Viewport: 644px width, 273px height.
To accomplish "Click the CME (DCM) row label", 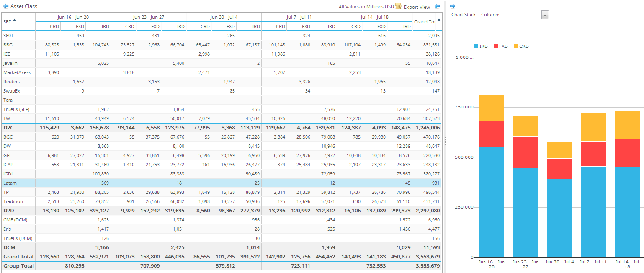I will pos(15,220).
